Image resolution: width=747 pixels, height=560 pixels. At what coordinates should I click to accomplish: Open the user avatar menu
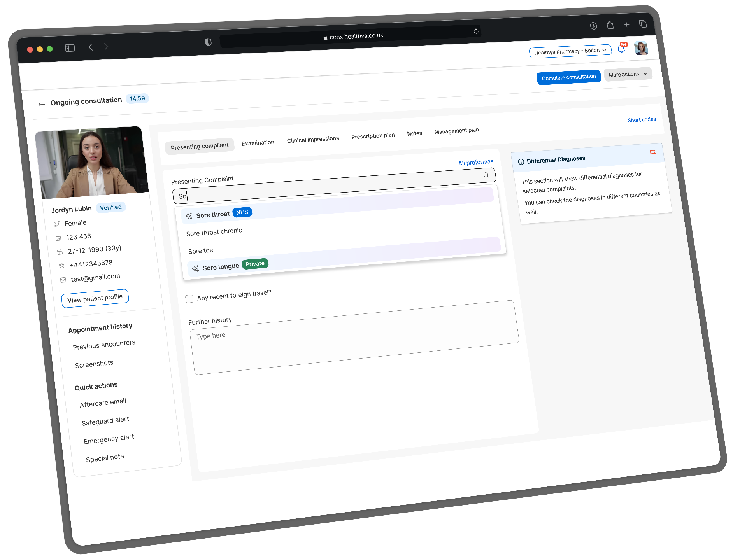(641, 48)
